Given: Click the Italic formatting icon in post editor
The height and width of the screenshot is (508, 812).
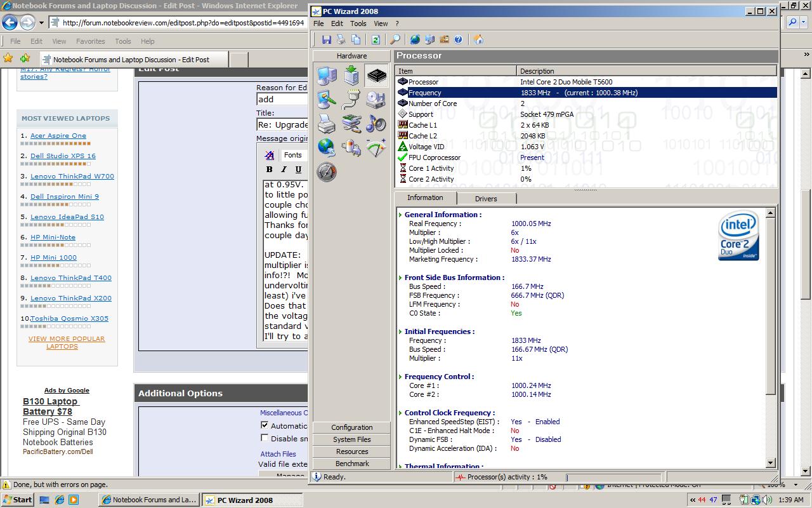Looking at the screenshot, I should point(284,170).
